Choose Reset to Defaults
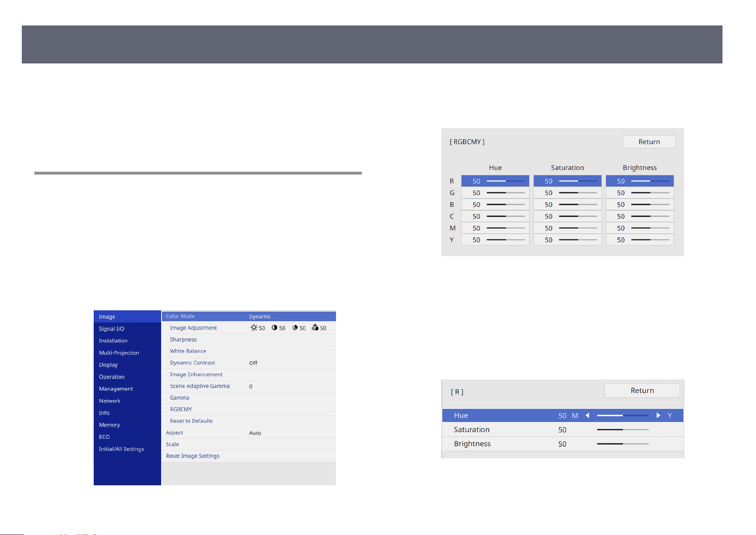The height and width of the screenshot is (535, 756). 249,421
